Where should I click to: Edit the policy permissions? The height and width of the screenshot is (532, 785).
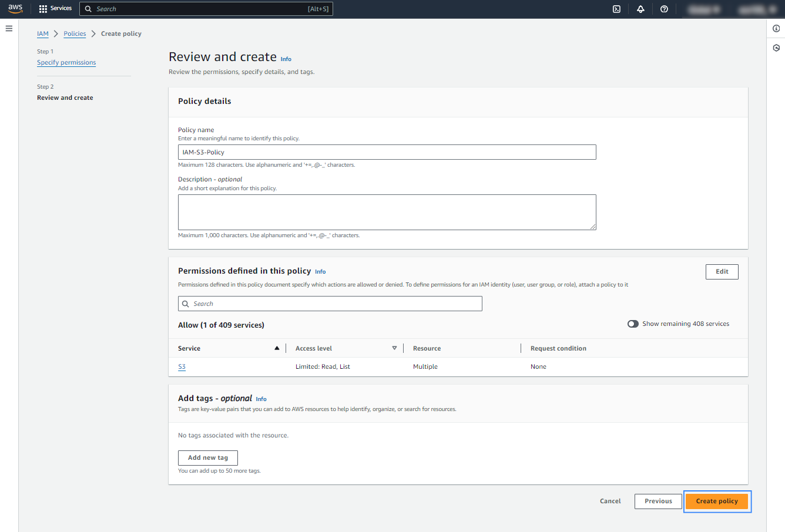coord(722,271)
